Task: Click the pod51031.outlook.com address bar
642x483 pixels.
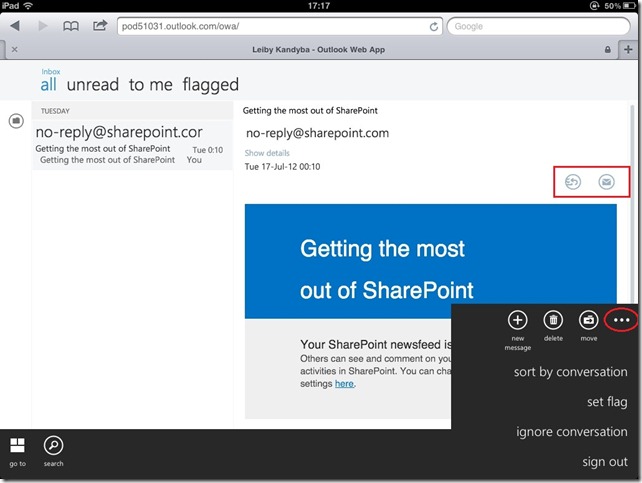Action: [280, 26]
